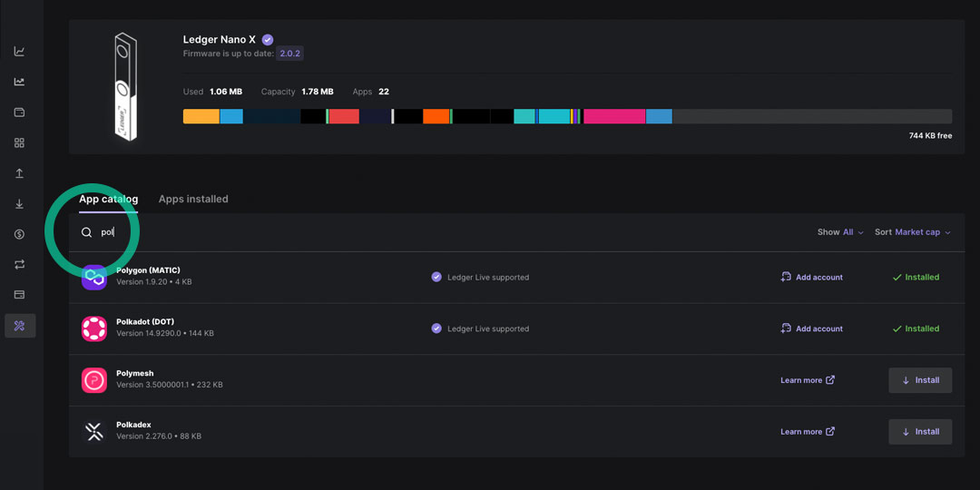Click the add-account icon in Polygon row
Viewport: 980px width, 490px height.
pyautogui.click(x=786, y=277)
